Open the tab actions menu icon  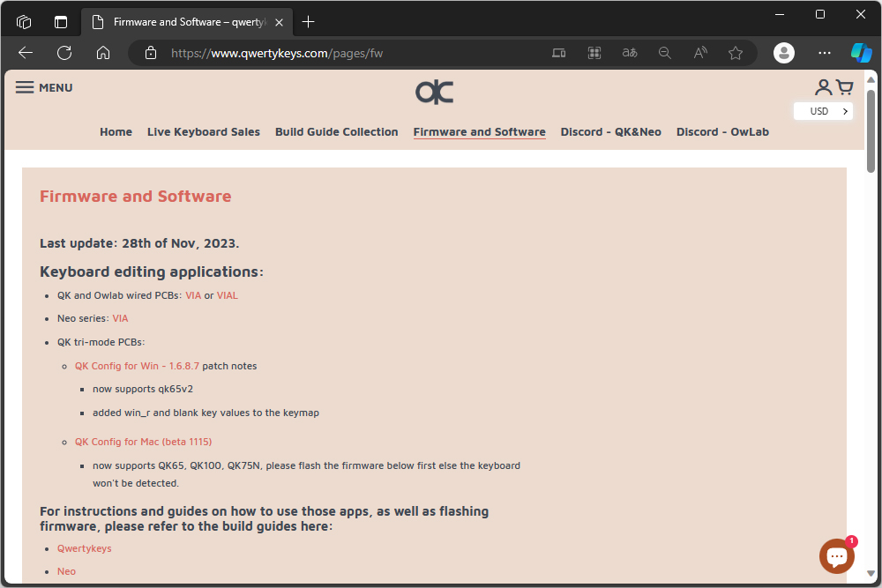coord(61,22)
